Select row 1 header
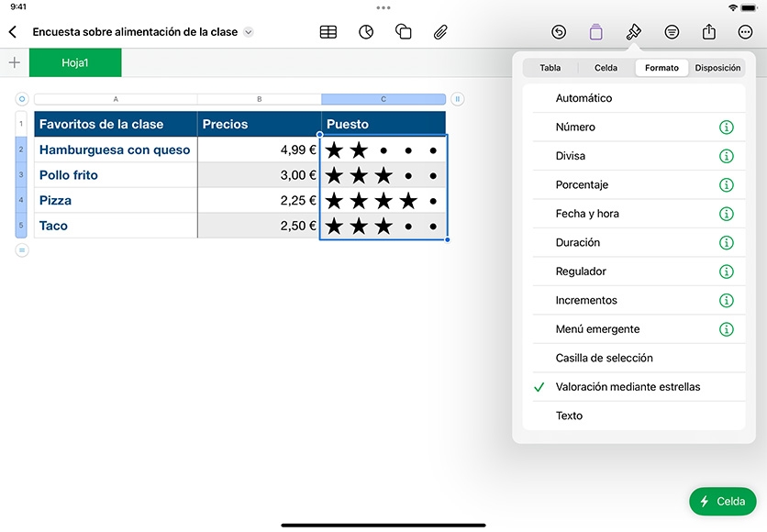This screenshot has height=532, width=767. 21,124
